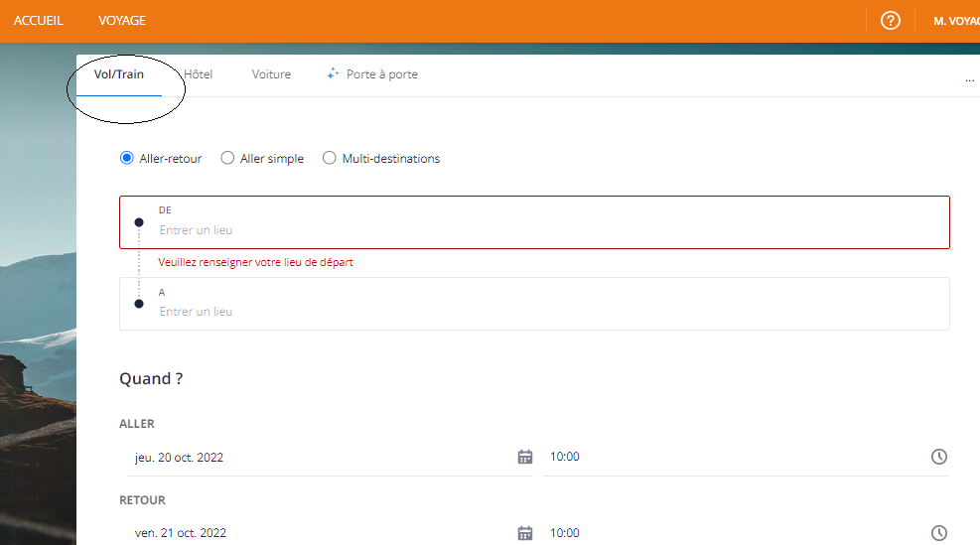
Task: Open the calendar icon for Aller date
Action: click(x=525, y=457)
